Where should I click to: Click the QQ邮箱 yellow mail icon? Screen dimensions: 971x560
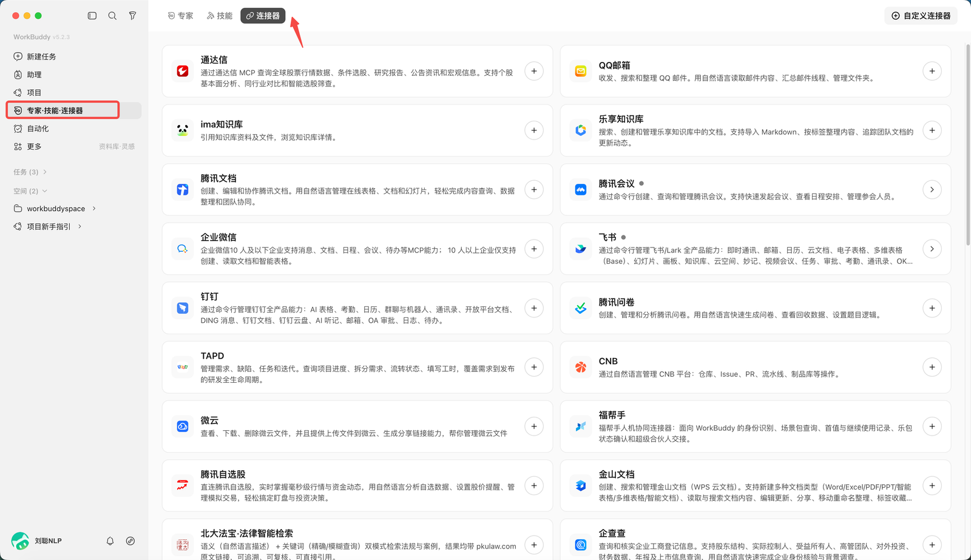[581, 71]
